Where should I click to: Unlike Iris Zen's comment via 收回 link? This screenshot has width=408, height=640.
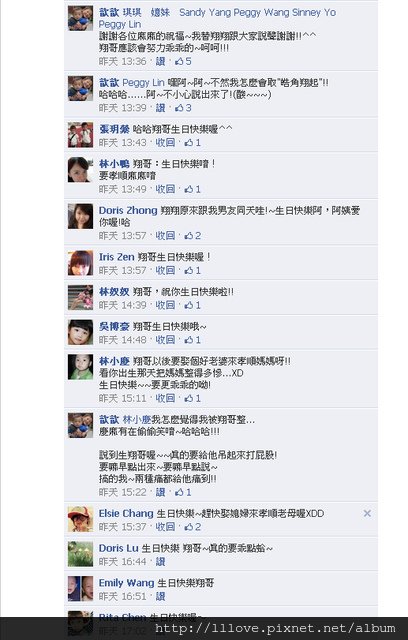click(x=165, y=270)
